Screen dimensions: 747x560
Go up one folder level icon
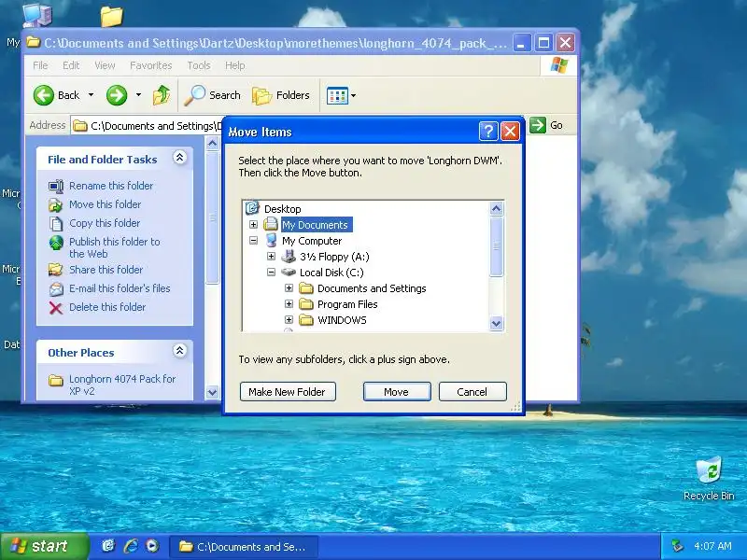(x=162, y=95)
